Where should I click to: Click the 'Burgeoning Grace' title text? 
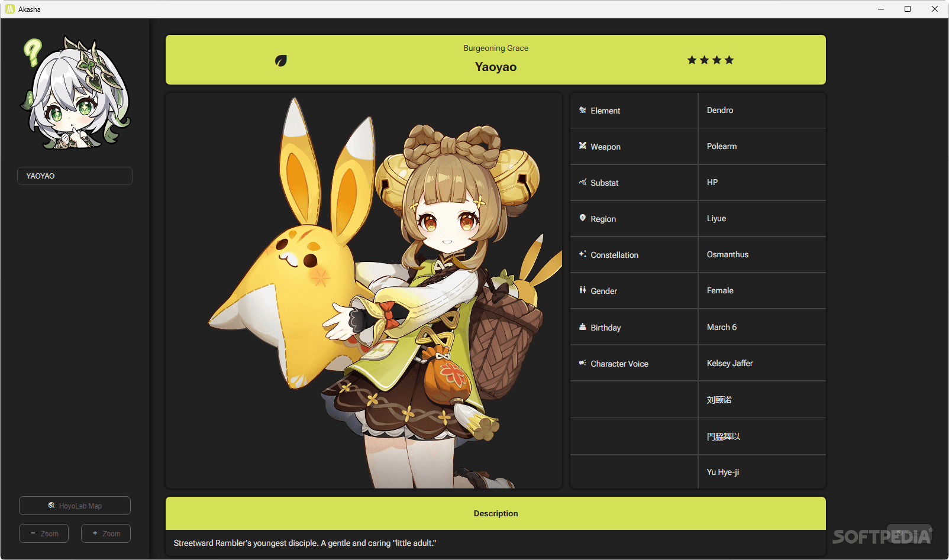[x=496, y=48]
